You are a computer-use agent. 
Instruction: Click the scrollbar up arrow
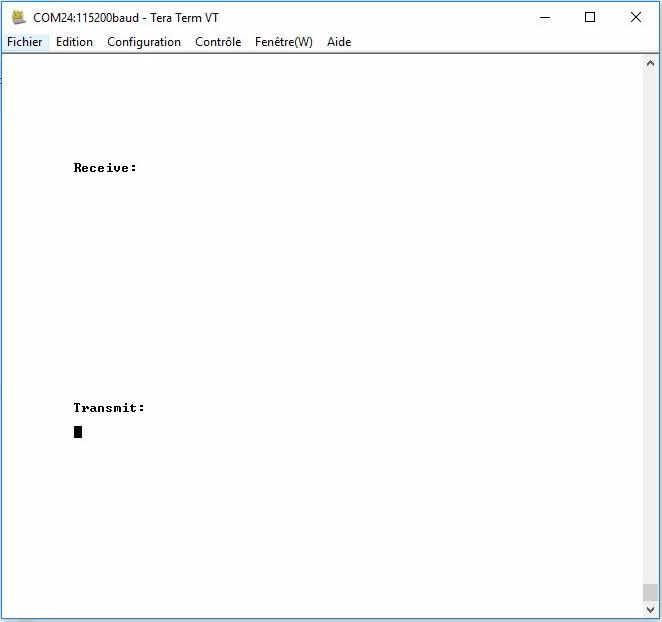coord(650,63)
